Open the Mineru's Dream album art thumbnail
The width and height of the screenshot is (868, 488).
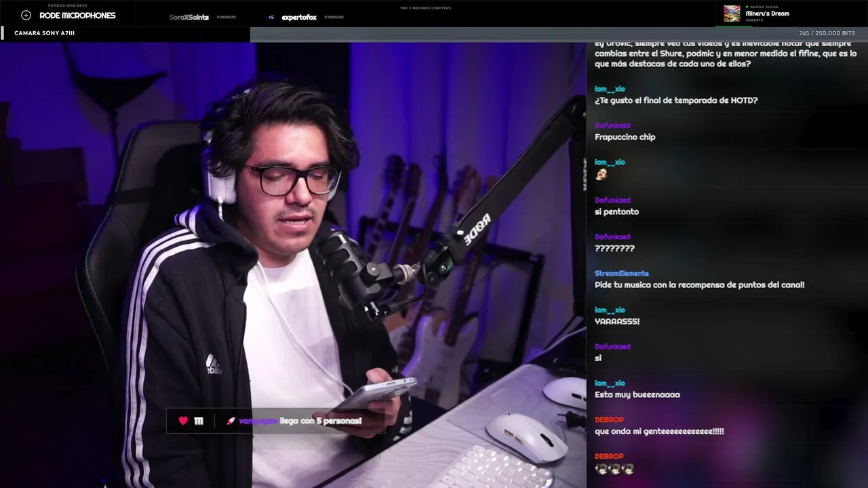pos(732,14)
